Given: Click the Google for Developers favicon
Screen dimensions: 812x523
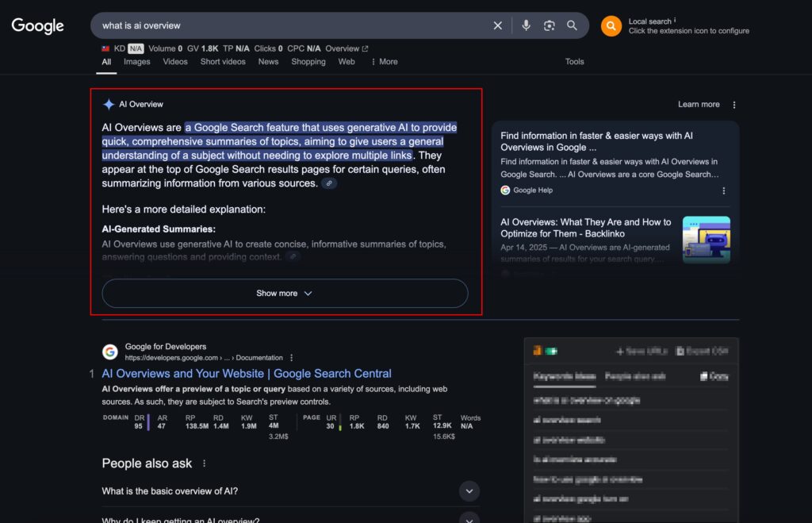Looking at the screenshot, I should 109,352.
